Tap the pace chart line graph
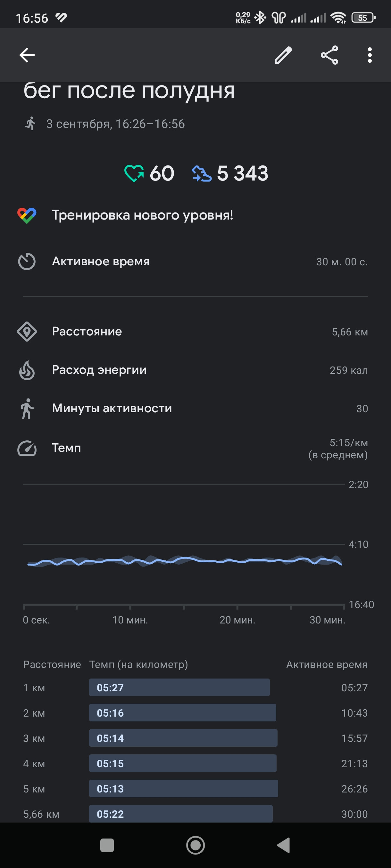 [185, 561]
